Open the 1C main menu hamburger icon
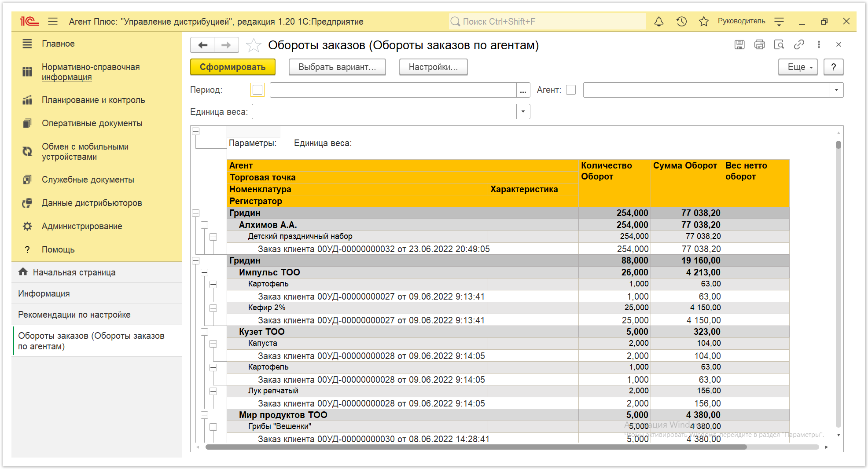Viewport: 868px width, 469px height. (53, 21)
